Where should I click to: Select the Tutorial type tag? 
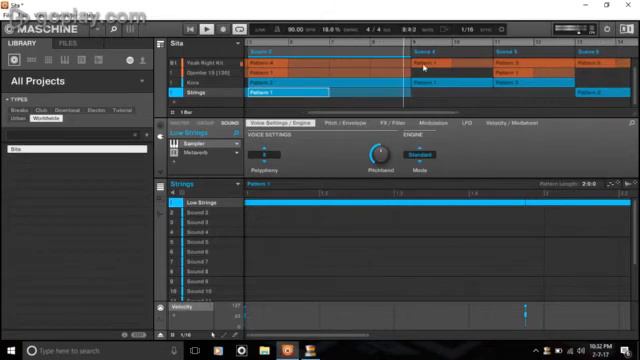(x=122, y=110)
